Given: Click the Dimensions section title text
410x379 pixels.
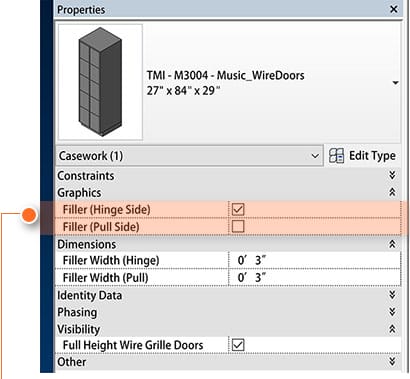Looking at the screenshot, I should pos(87,244).
